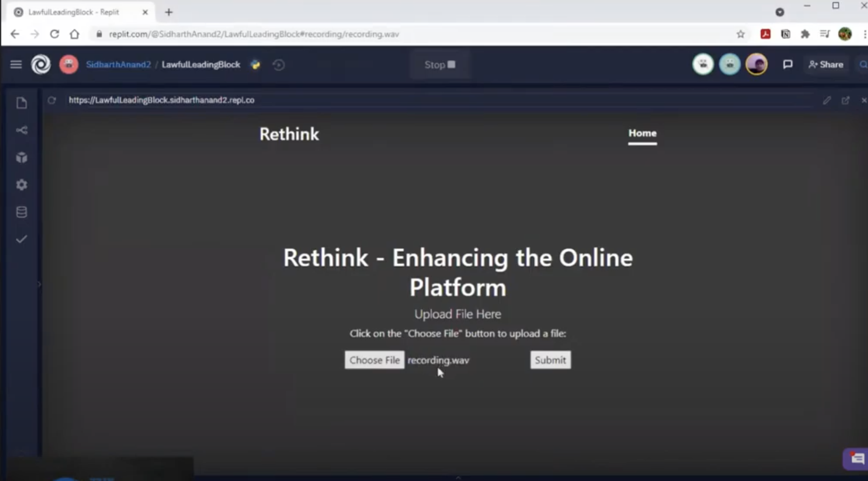Toggle the hamburger menu sidebar
Viewport: 868px width, 481px height.
[x=16, y=65]
